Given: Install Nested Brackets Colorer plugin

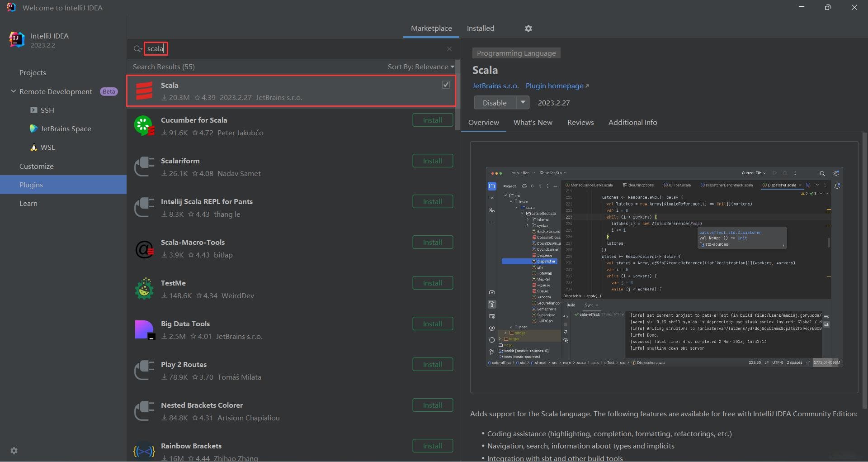Looking at the screenshot, I should 433,405.
